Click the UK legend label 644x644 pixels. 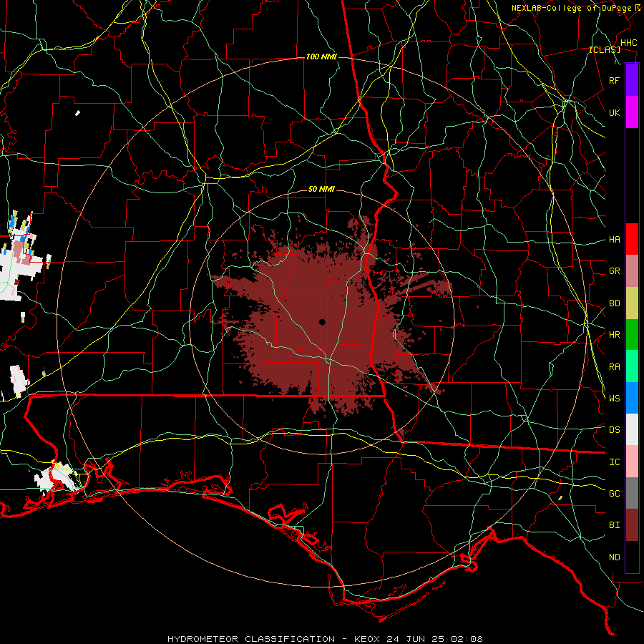click(615, 112)
